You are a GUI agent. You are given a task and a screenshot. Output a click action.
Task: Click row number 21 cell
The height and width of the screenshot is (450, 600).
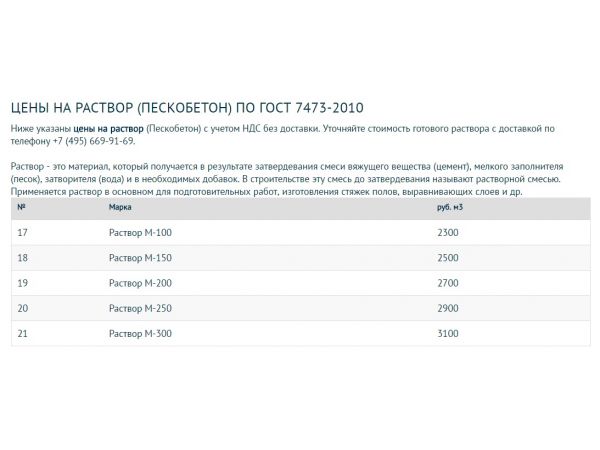pyautogui.click(x=23, y=333)
